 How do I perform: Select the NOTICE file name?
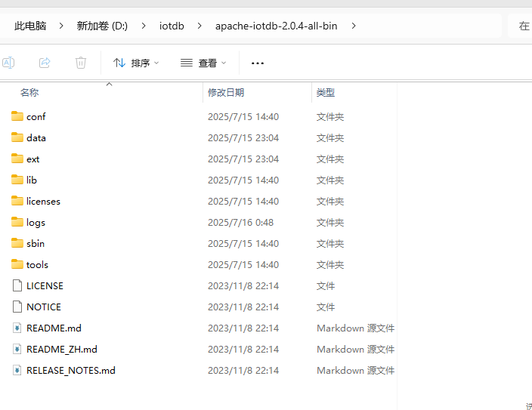[x=44, y=307]
